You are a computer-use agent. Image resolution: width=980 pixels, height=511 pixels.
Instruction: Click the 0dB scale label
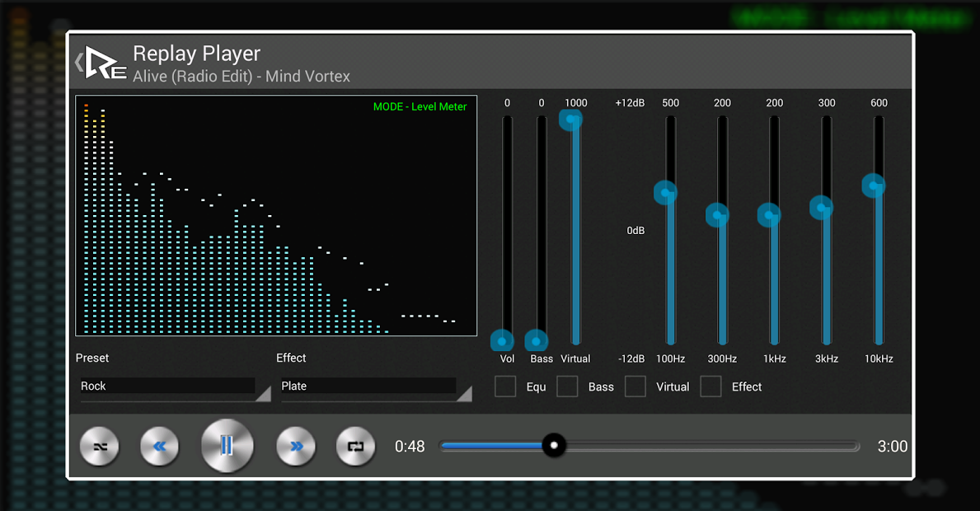click(635, 231)
